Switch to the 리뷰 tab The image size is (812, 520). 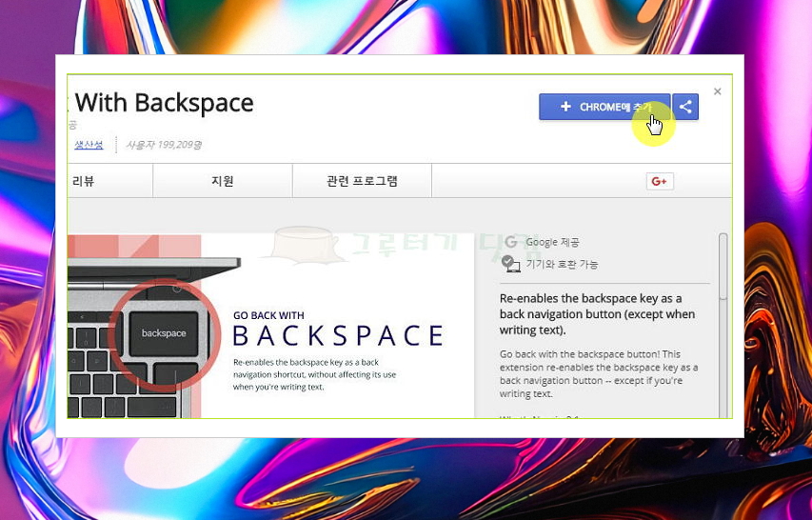click(109, 181)
